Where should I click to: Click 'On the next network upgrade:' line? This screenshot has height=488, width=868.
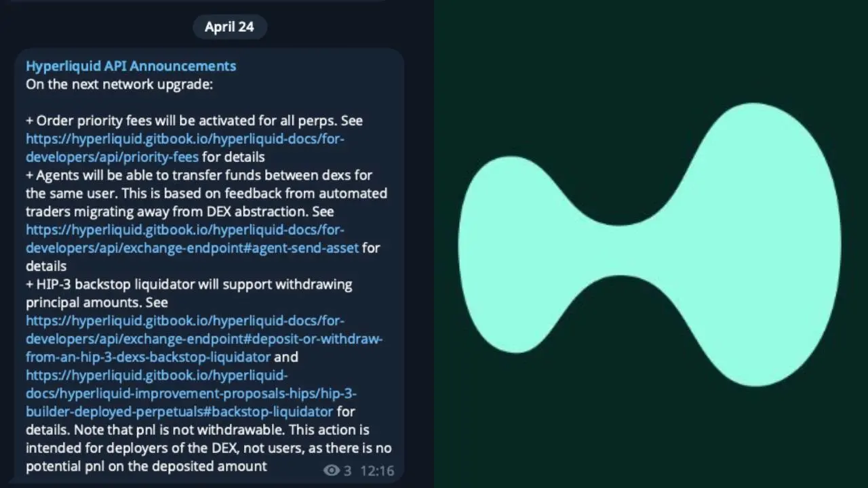tap(119, 84)
